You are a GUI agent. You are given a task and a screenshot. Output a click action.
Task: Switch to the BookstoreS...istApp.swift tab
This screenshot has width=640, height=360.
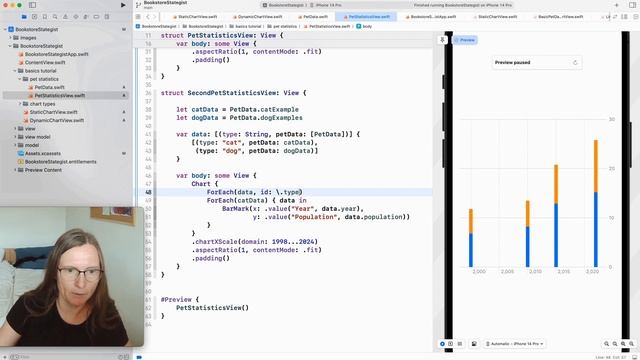click(431, 17)
